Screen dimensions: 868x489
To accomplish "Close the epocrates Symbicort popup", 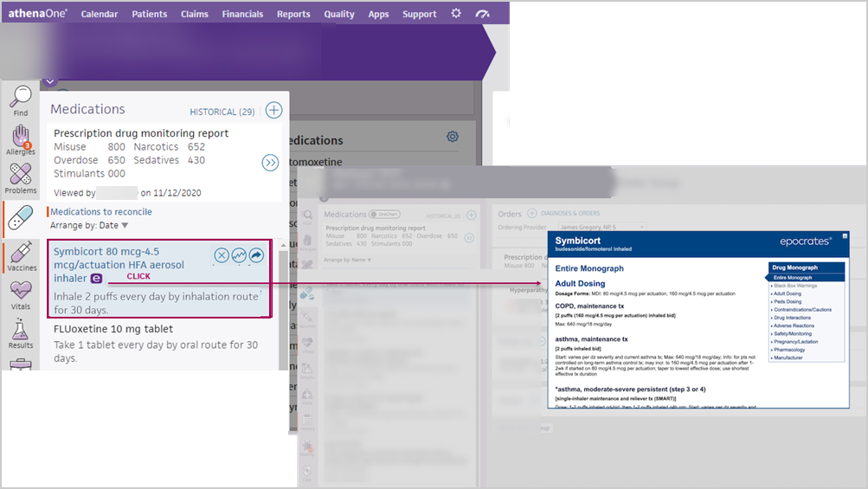I will click(x=845, y=236).
